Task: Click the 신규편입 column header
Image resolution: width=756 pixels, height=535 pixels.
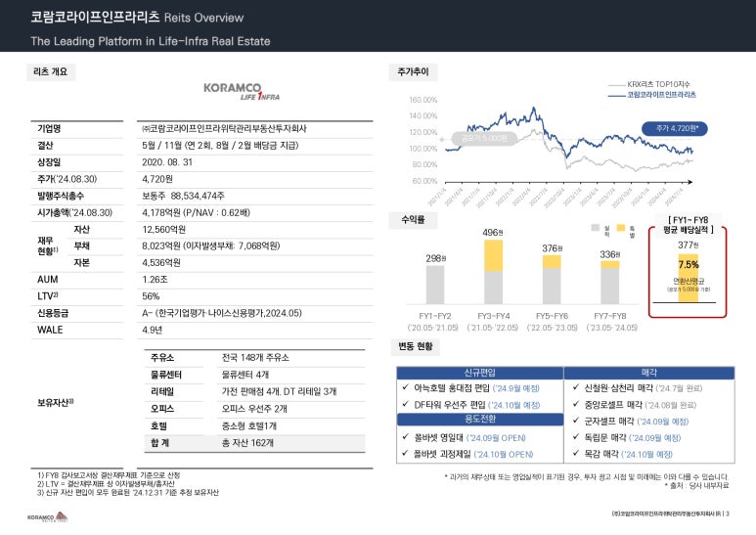Action: [x=480, y=373]
